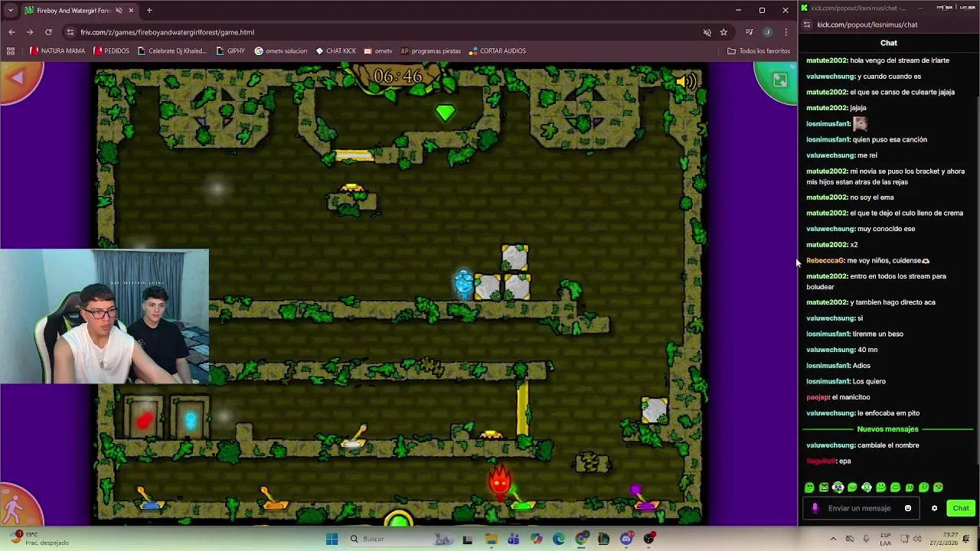The height and width of the screenshot is (551, 980).
Task: Reload the friv.com page
Action: click(x=48, y=32)
